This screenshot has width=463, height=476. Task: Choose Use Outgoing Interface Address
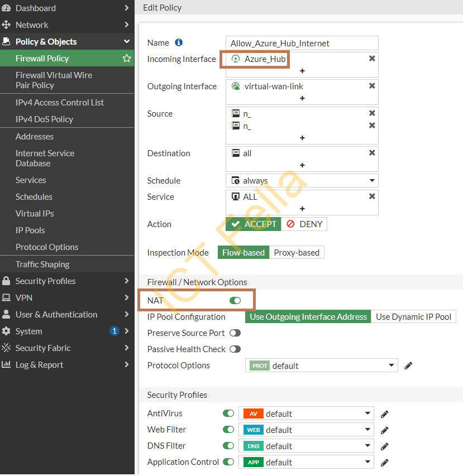coord(308,316)
